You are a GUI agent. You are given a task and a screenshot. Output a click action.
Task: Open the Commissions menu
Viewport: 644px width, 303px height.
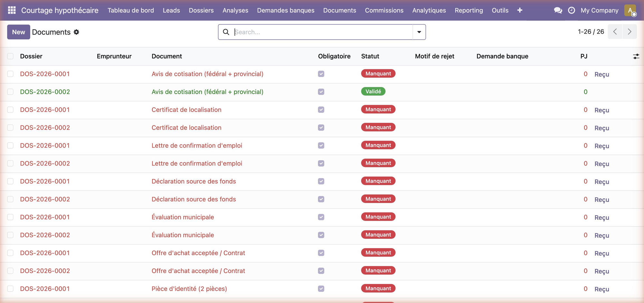[384, 10]
